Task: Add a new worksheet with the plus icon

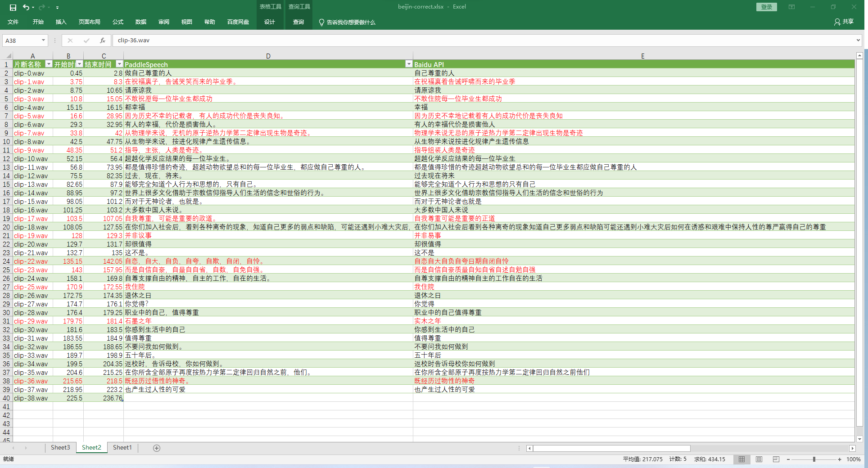Action: (156, 448)
